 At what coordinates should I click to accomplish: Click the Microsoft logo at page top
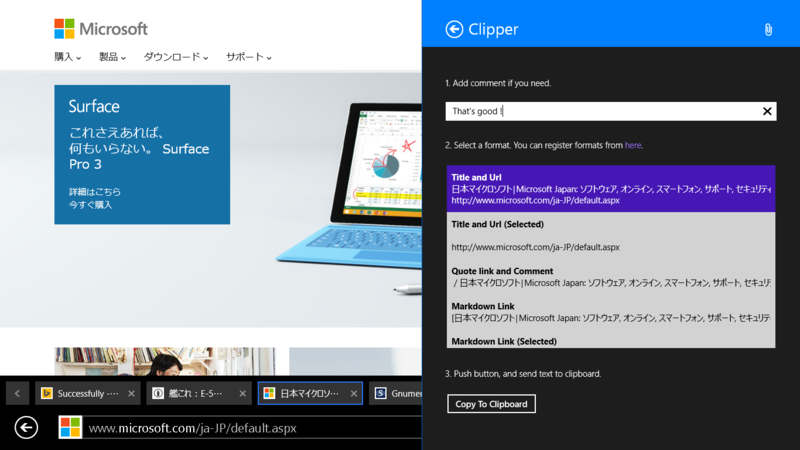[x=101, y=29]
